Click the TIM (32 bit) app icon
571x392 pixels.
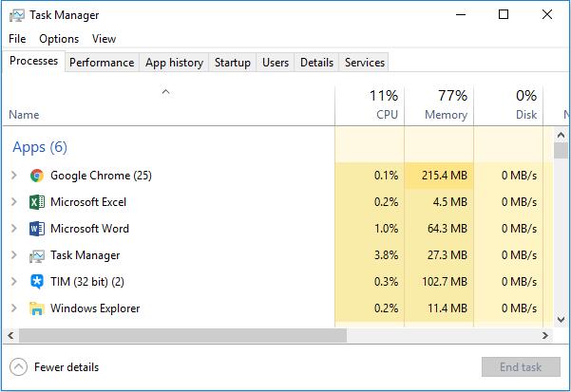coord(37,282)
